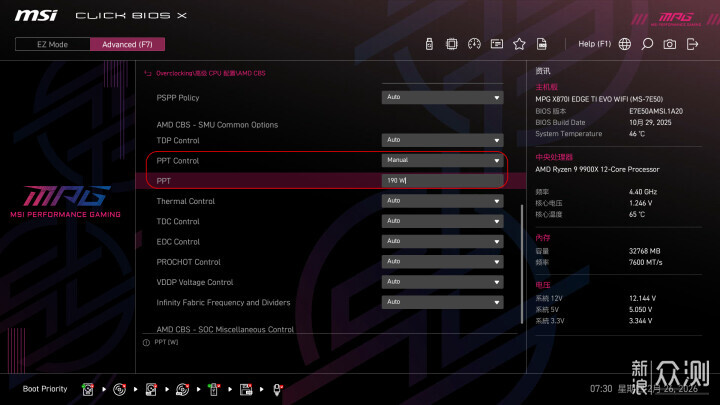Go back using the breadcrumb return arrow

(x=148, y=73)
